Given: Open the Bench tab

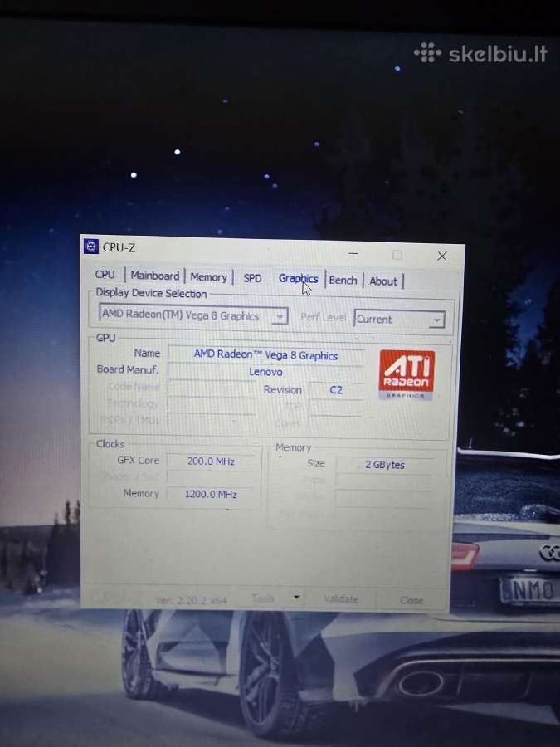Looking at the screenshot, I should click(x=343, y=281).
